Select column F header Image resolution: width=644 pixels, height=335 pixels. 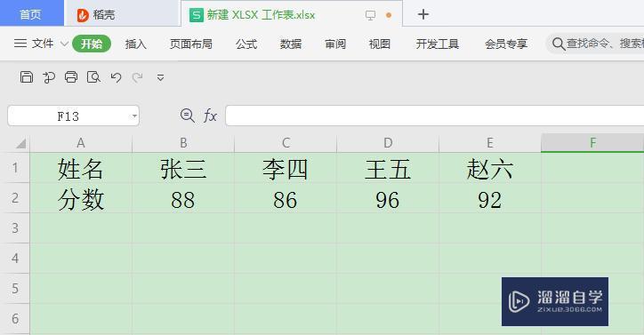pos(592,143)
